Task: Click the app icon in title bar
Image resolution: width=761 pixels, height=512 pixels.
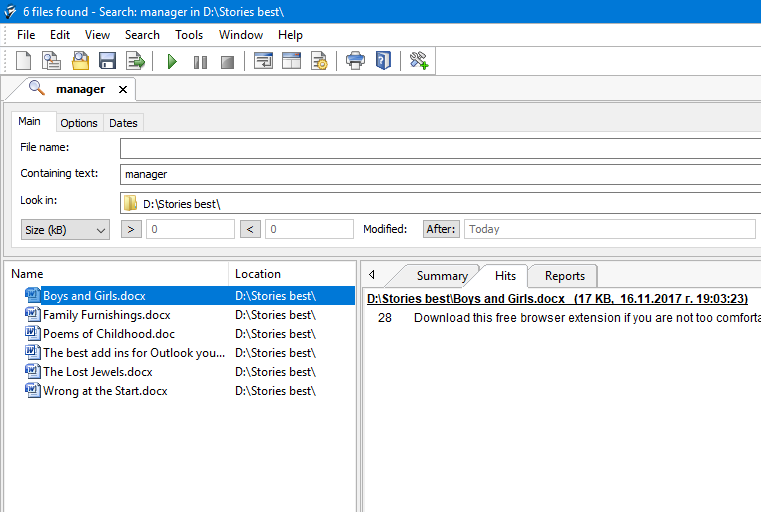Action: [10, 12]
